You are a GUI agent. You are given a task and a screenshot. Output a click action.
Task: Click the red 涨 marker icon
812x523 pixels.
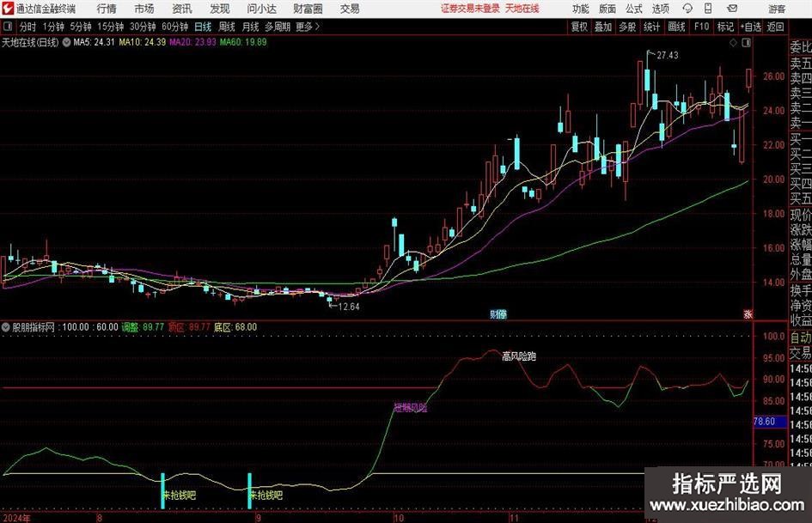tap(747, 314)
